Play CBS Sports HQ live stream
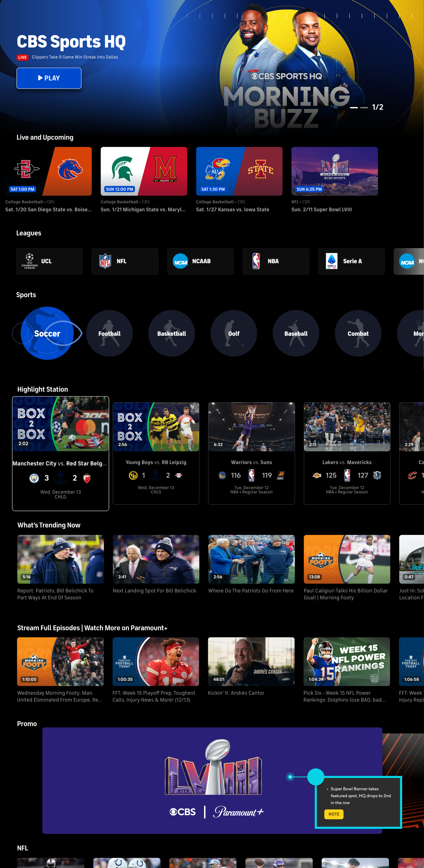 (49, 78)
